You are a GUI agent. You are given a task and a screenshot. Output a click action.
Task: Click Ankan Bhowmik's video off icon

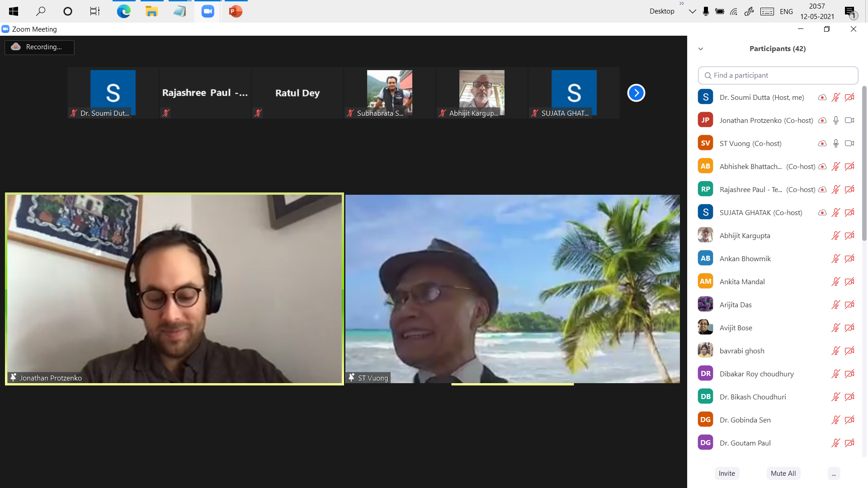(x=849, y=258)
